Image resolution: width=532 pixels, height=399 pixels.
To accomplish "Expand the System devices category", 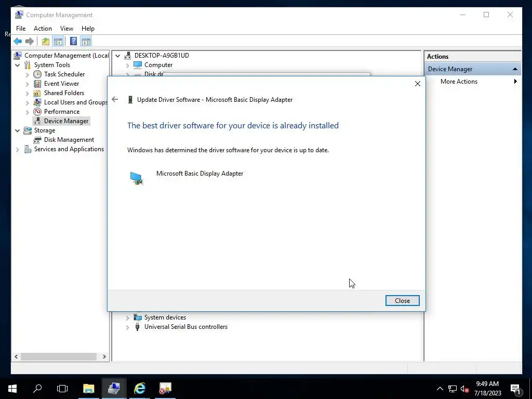I will [128, 318].
